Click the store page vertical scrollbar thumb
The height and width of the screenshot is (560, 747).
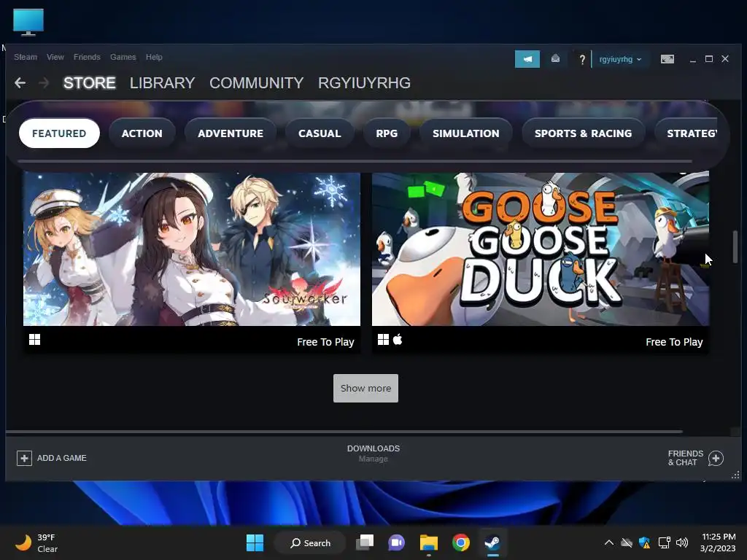coord(735,246)
